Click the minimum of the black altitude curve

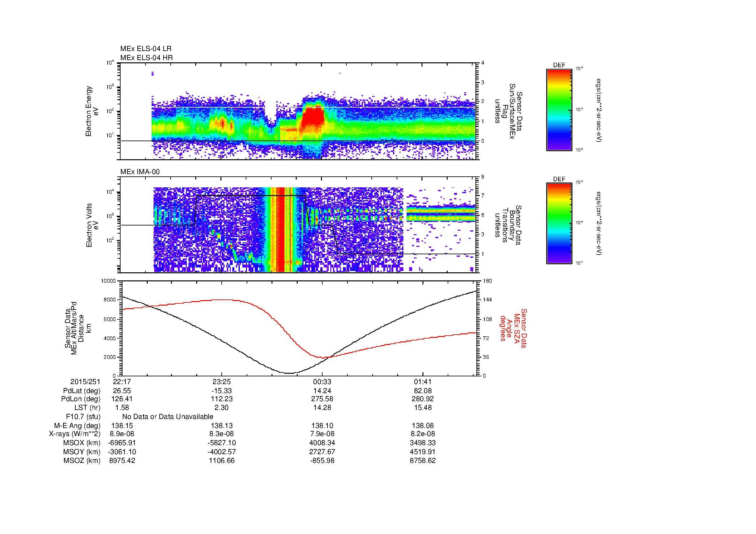click(x=289, y=373)
